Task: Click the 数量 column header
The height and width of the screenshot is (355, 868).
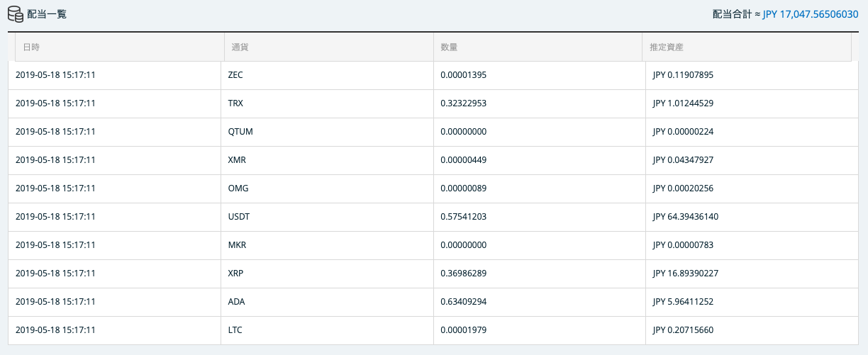Action: [448, 47]
